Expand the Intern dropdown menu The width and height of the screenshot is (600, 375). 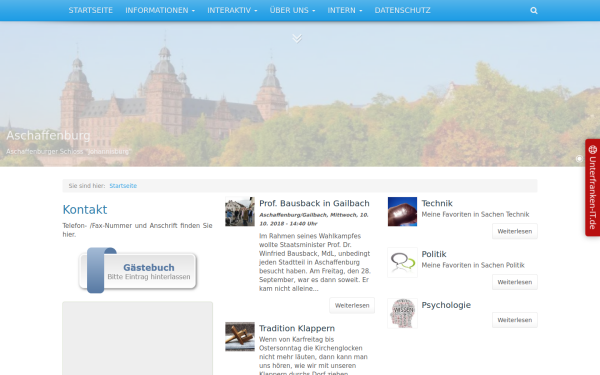(x=345, y=10)
